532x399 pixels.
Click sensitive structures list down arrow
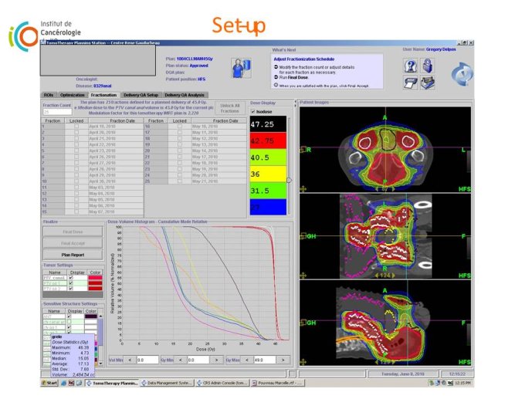100,363
